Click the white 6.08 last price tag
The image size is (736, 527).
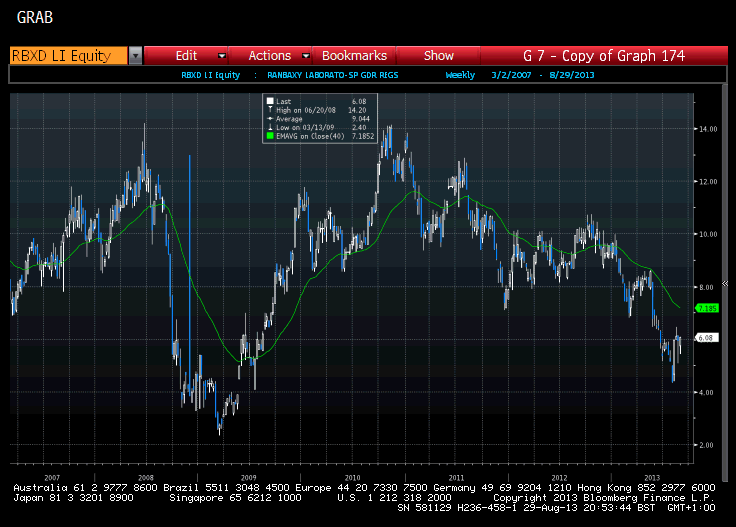point(704,338)
